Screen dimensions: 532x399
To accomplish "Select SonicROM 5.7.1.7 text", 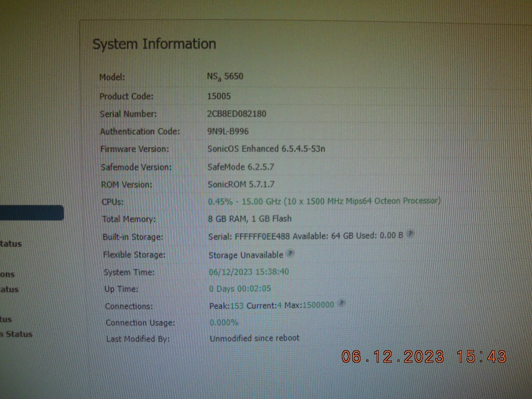I will (x=241, y=184).
